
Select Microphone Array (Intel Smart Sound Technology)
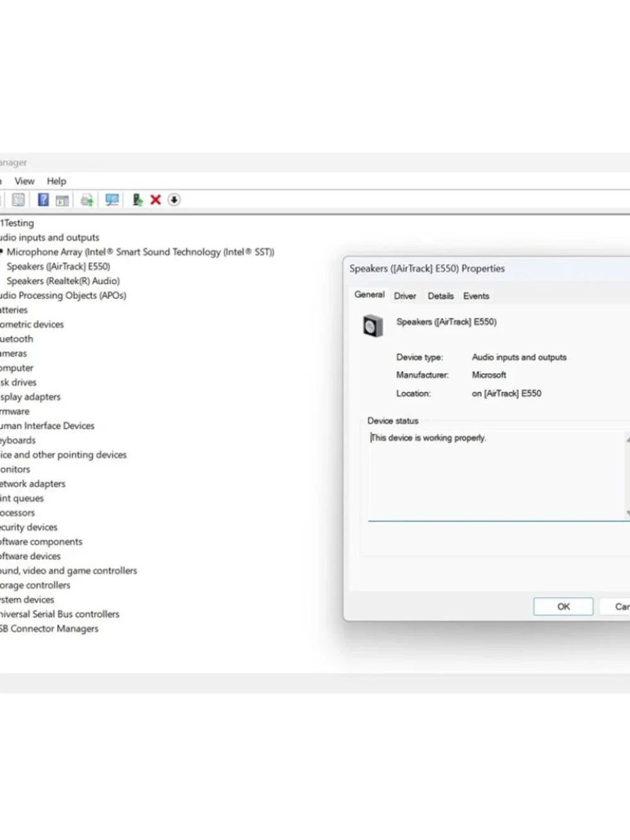pos(140,252)
